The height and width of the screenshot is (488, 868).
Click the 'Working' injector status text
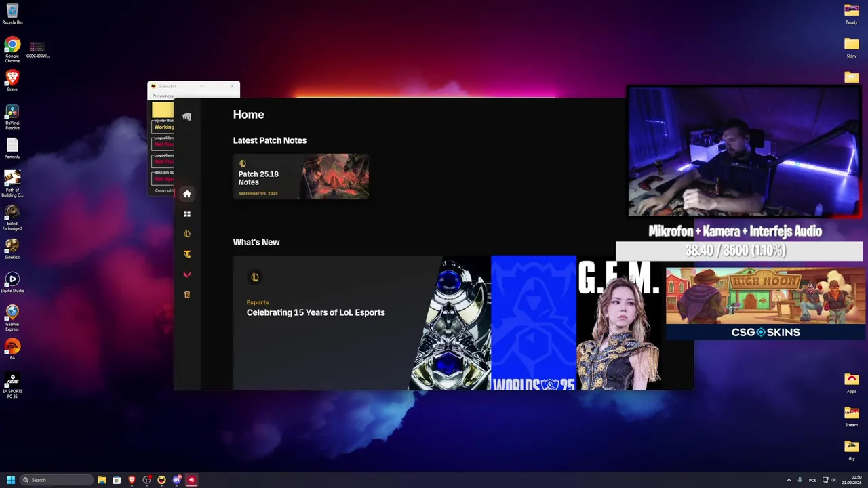point(163,127)
